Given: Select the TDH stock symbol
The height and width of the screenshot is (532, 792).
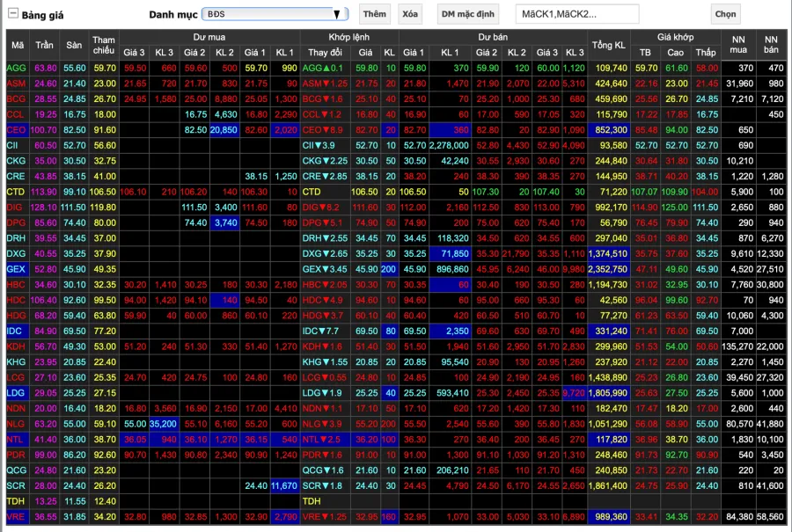Looking at the screenshot, I should [16, 500].
